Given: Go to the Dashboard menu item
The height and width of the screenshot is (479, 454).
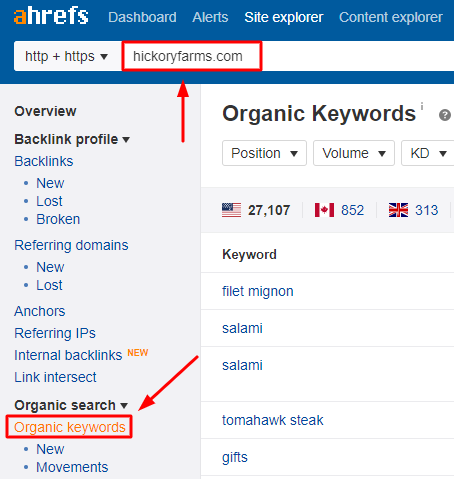Looking at the screenshot, I should point(142,17).
